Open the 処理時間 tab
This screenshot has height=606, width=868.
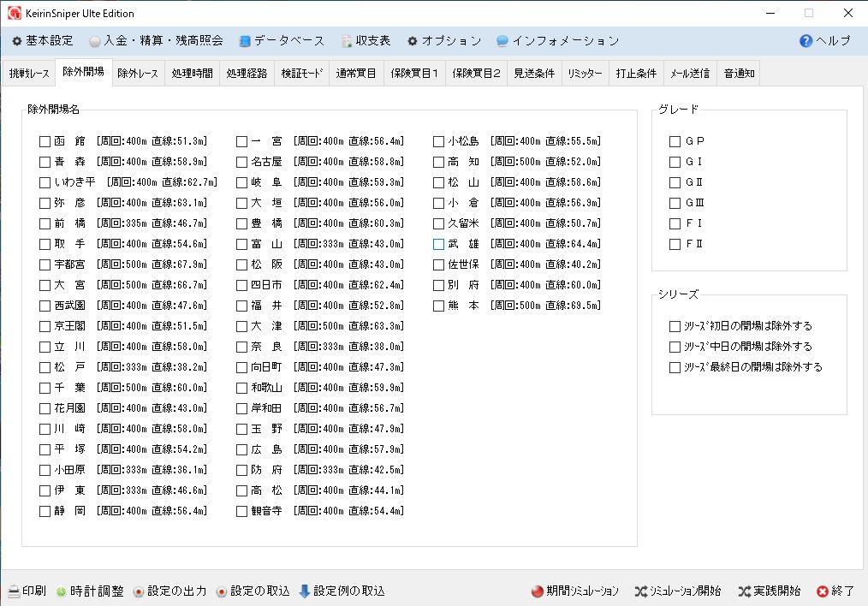tap(192, 73)
